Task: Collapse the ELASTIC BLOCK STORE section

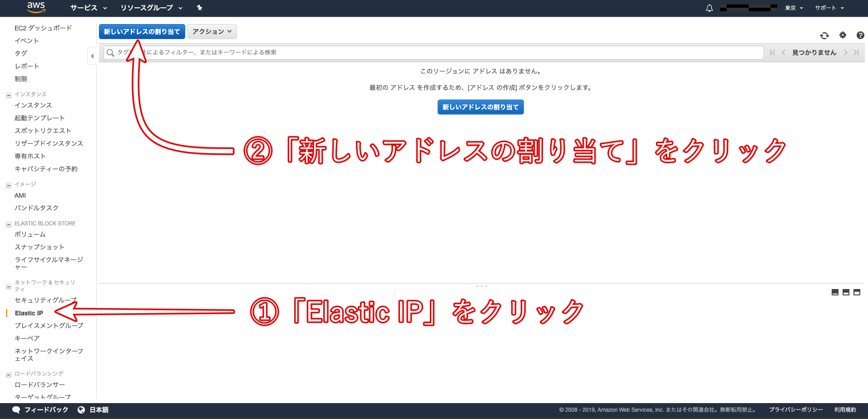Action: pos(8,224)
